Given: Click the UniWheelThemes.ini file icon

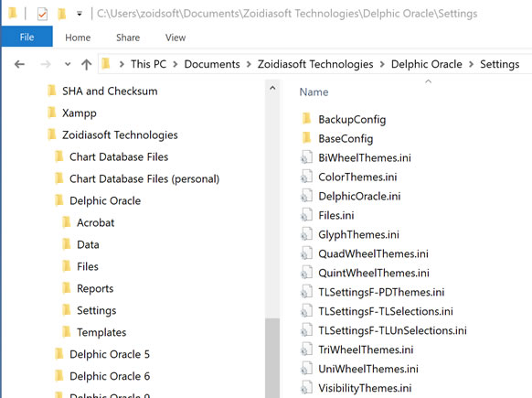Looking at the screenshot, I should point(306,369).
